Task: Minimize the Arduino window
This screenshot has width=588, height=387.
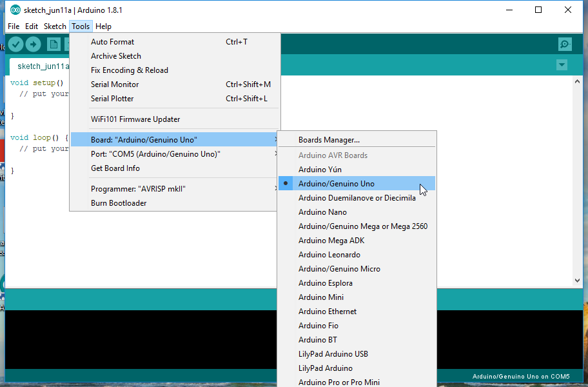Action: point(509,10)
